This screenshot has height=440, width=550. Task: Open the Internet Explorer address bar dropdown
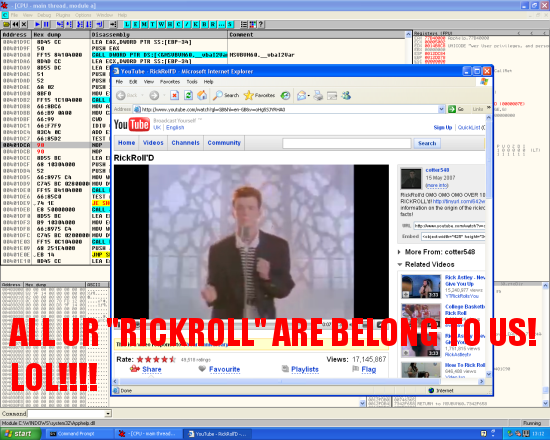pos(441,109)
